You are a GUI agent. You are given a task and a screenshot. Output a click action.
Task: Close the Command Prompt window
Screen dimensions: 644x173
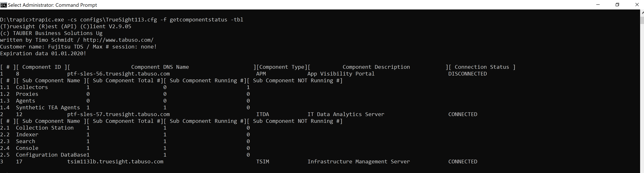tap(637, 5)
